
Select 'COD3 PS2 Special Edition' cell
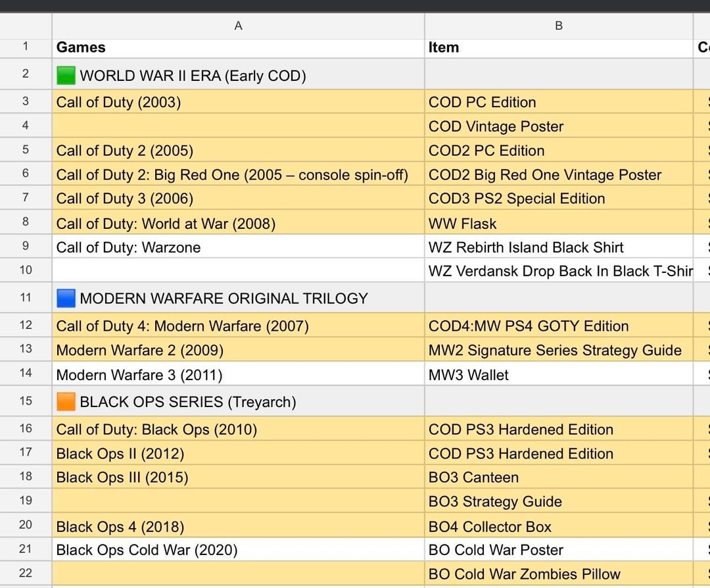559,198
